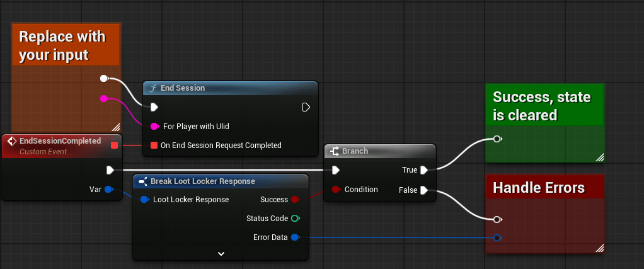The image size is (644, 269).
Task: Select the End Session node title
Action: [x=183, y=88]
